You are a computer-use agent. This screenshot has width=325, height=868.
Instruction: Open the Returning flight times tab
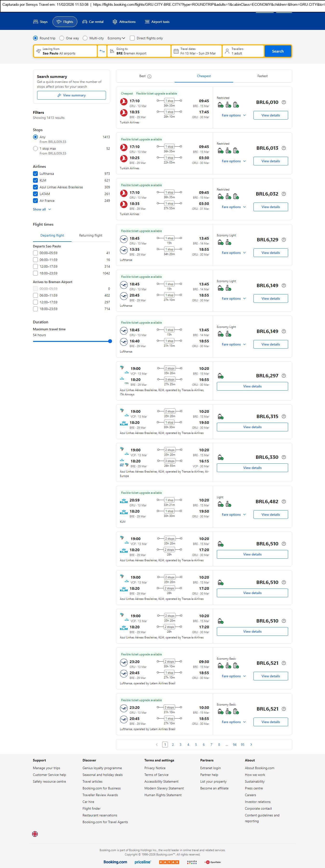[x=91, y=236]
